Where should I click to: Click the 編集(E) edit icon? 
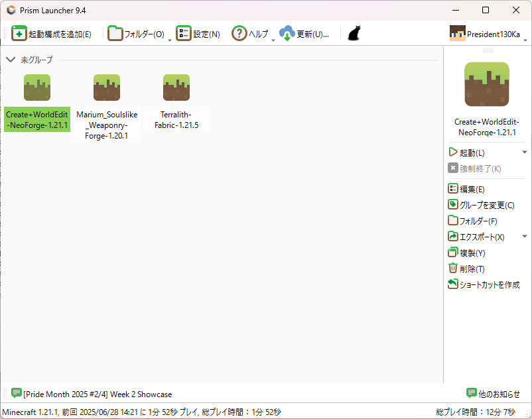453,188
